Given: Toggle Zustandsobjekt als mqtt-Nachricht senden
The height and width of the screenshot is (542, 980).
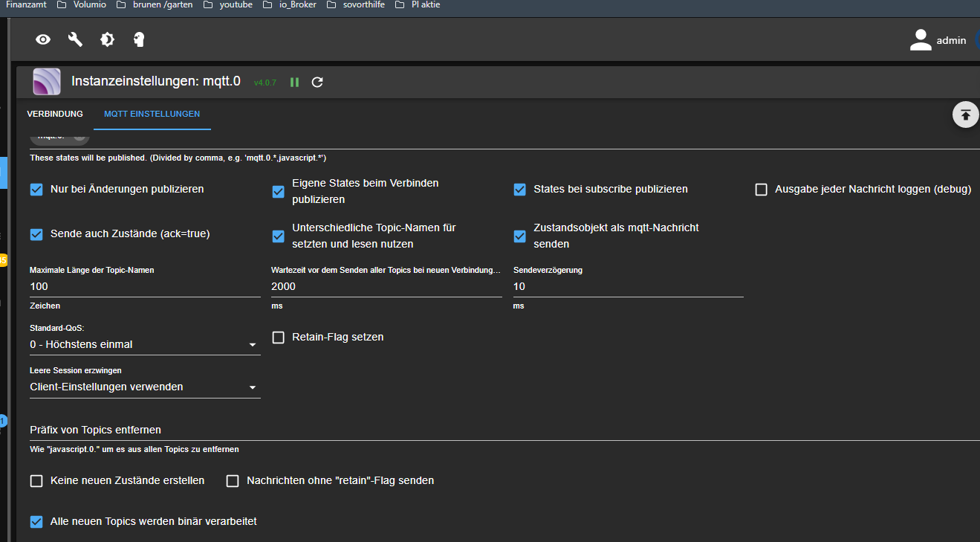Looking at the screenshot, I should (520, 236).
